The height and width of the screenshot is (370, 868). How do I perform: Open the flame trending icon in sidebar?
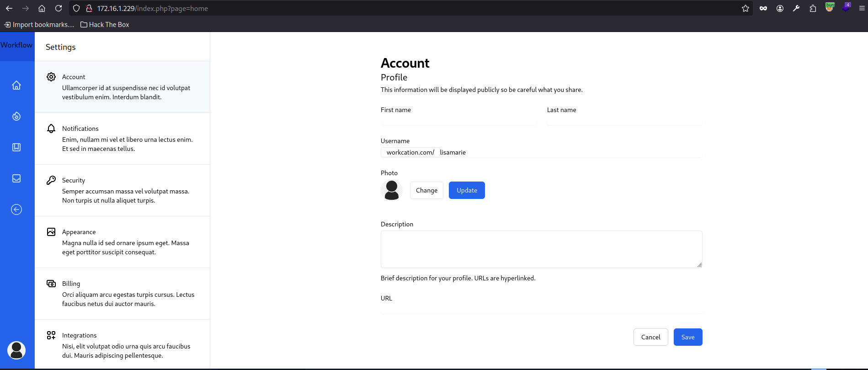click(x=16, y=116)
